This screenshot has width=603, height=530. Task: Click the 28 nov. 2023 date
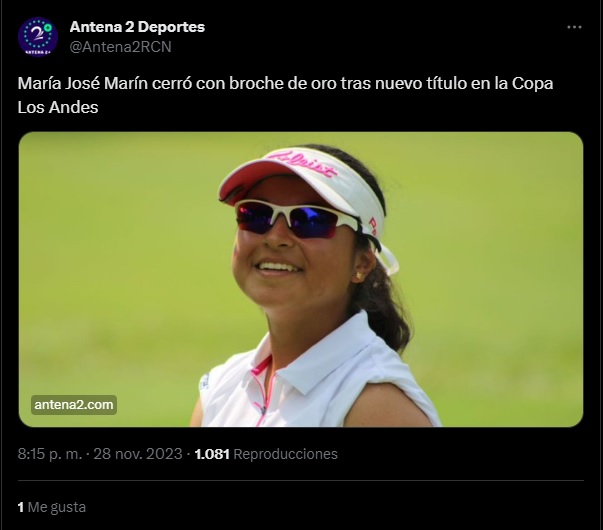click(x=138, y=454)
